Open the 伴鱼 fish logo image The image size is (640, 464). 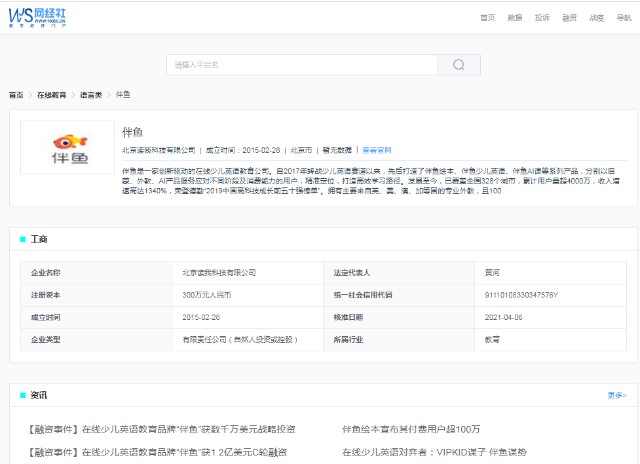[68, 148]
